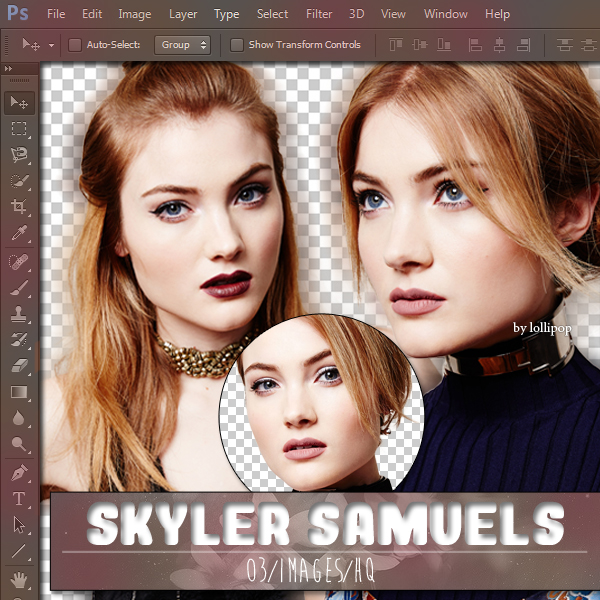Open the Help menu

click(497, 14)
